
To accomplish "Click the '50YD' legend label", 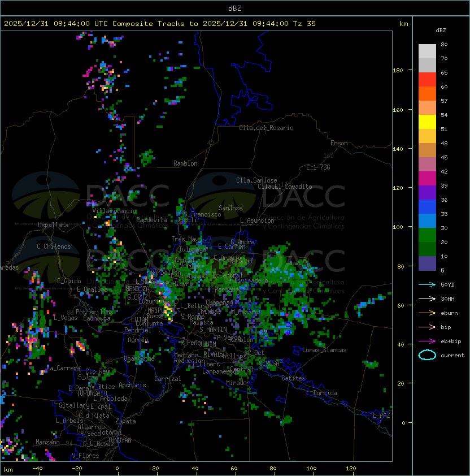I will point(447,284).
